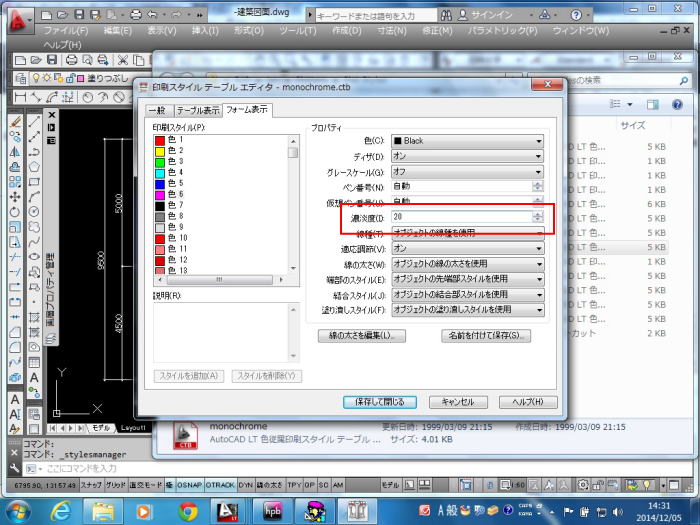Click the 線の太さを編集(L) button
Viewport: 700px width, 525px height.
362,336
